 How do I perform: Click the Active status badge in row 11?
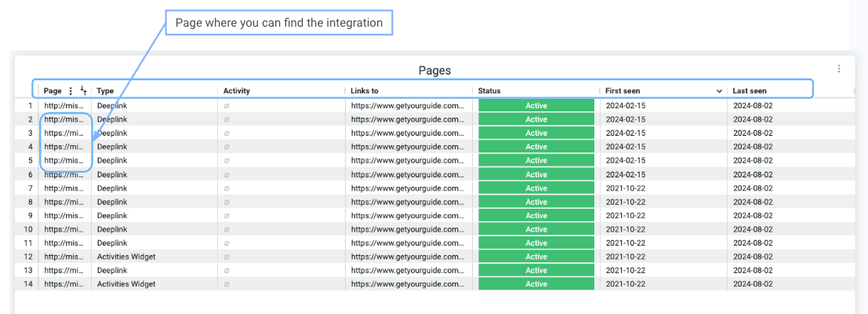pos(536,243)
